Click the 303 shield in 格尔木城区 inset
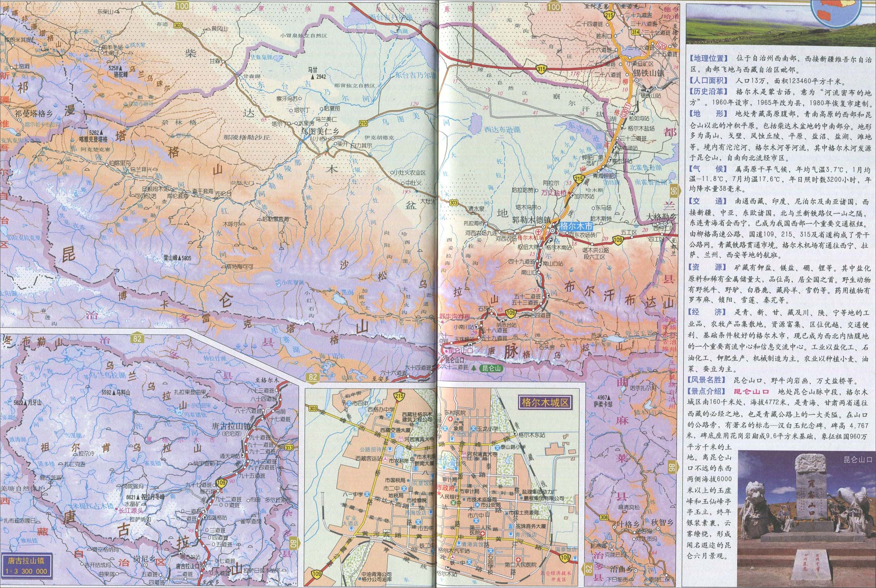This screenshot has width=876, height=588. pos(313,409)
